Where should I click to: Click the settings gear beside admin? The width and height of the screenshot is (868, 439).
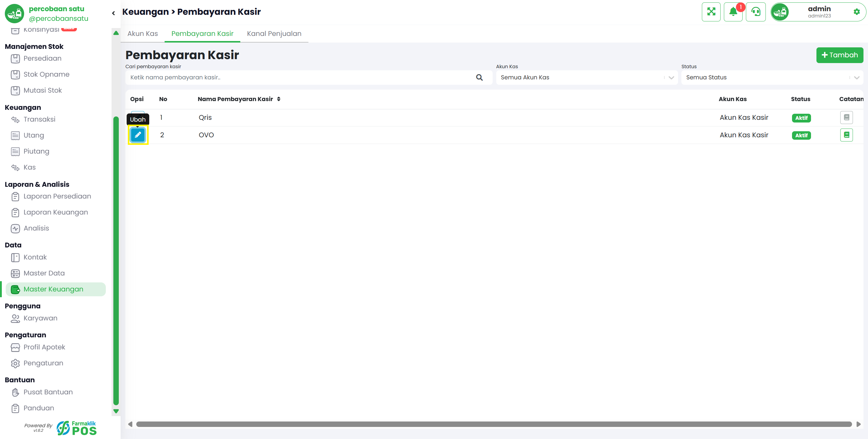click(x=857, y=12)
